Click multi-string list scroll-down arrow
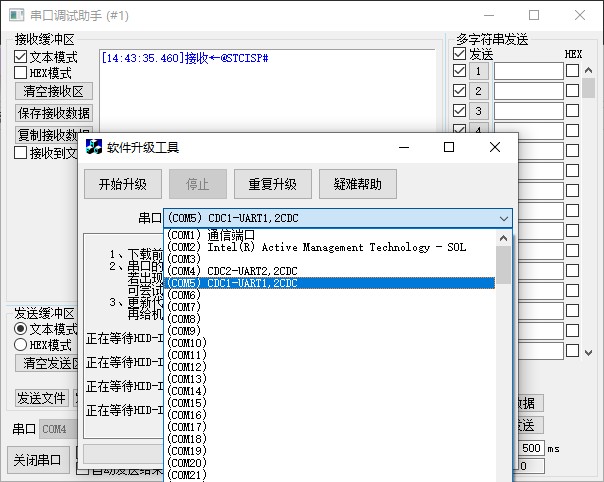This screenshot has width=604, height=482. pyautogui.click(x=588, y=352)
